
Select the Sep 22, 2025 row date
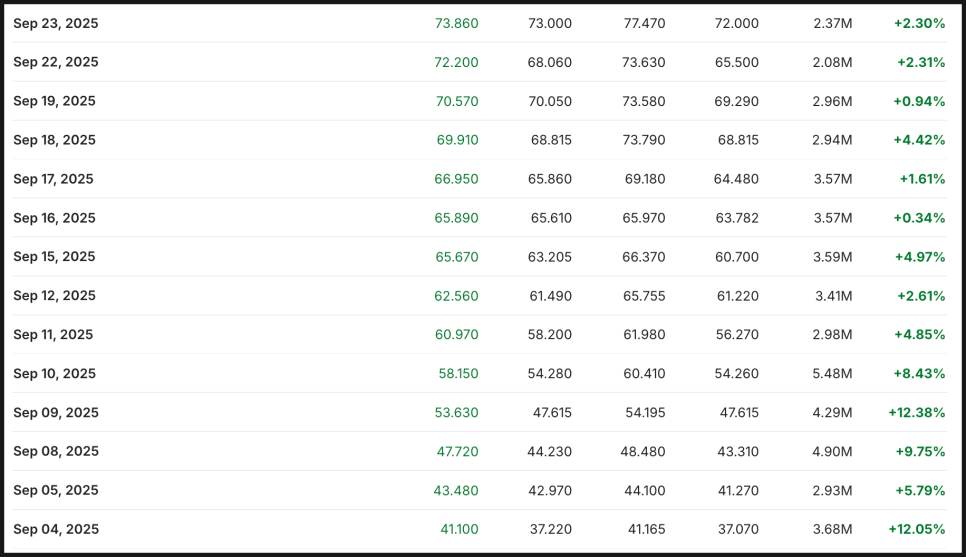(x=55, y=62)
